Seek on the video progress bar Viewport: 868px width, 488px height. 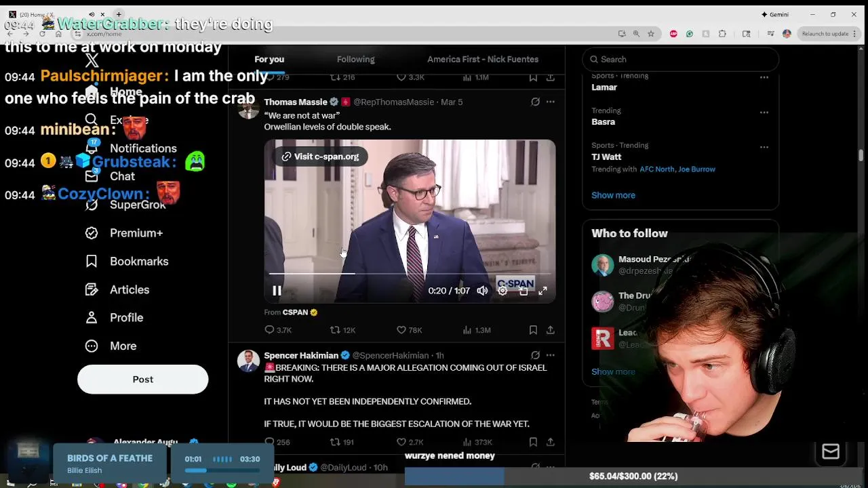click(x=410, y=273)
